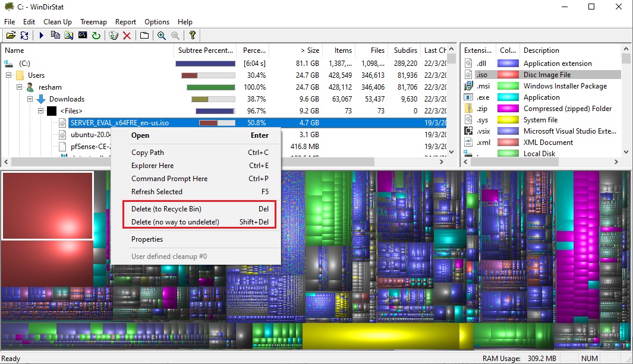
Task: Select the Windows Installer Package row
Action: tap(541, 86)
